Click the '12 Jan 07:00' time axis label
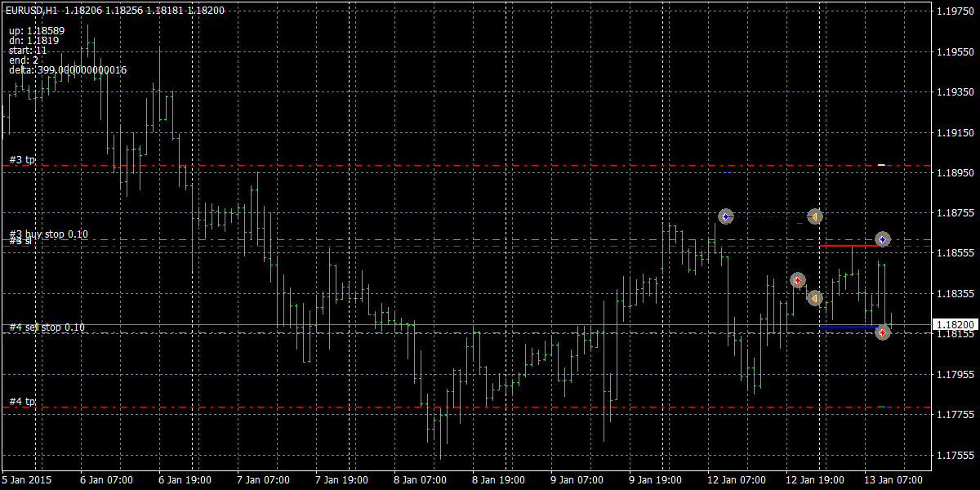The image size is (980, 490). click(737, 480)
